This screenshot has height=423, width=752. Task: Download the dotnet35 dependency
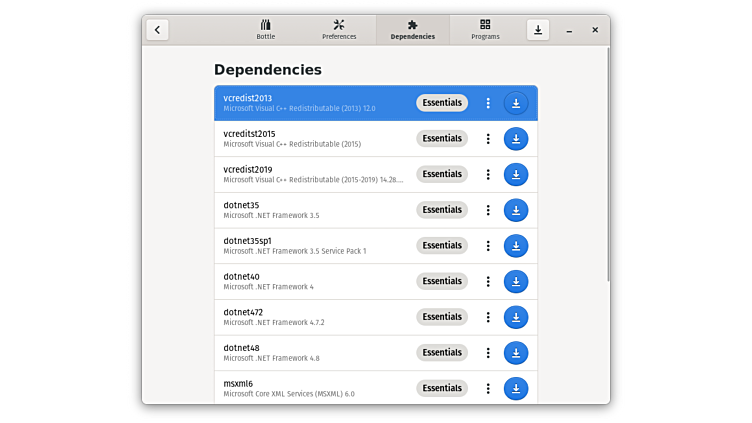click(516, 210)
